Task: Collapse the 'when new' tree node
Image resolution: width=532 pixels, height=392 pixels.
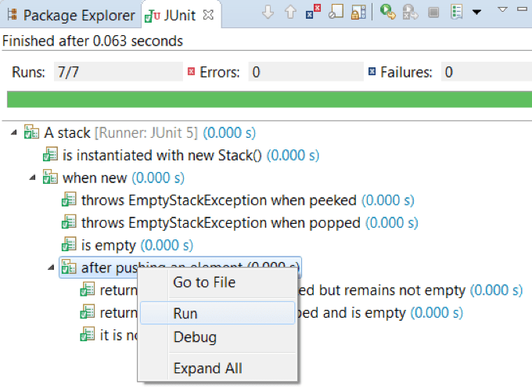Action: (x=33, y=178)
